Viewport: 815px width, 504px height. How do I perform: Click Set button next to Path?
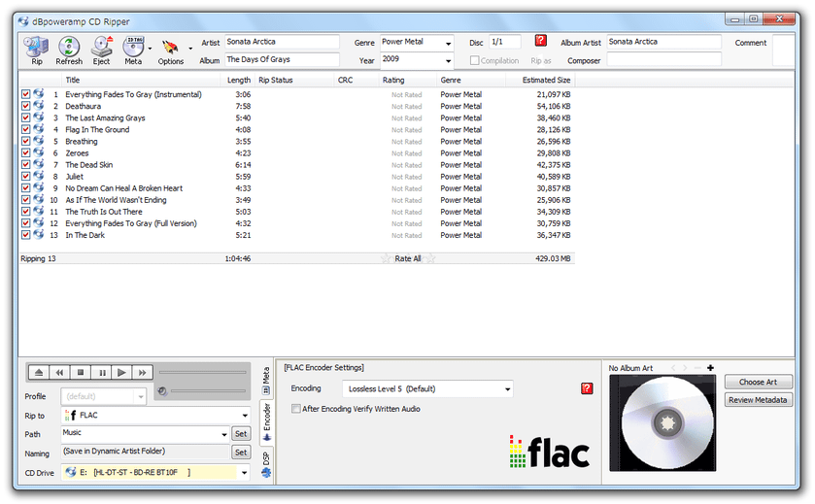click(241, 434)
